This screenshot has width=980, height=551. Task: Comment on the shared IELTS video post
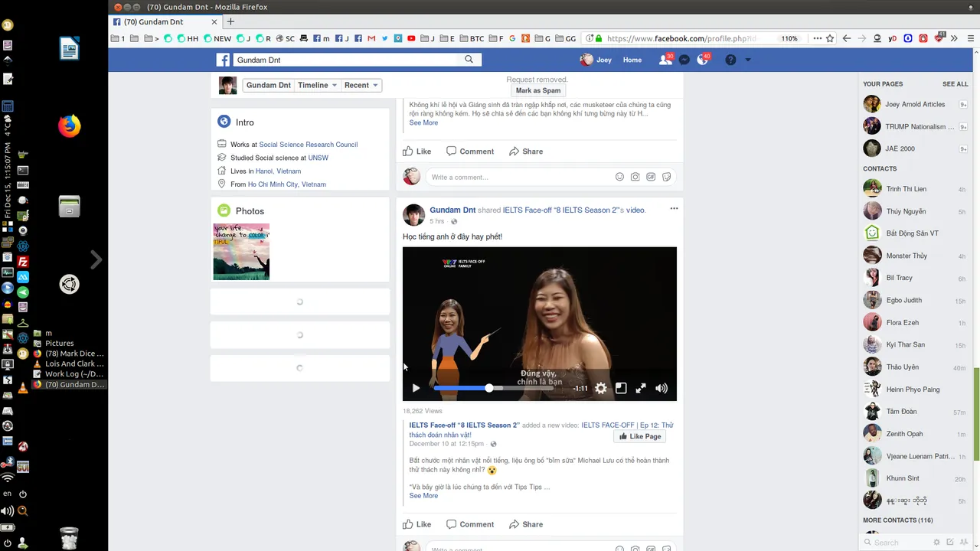(470, 524)
